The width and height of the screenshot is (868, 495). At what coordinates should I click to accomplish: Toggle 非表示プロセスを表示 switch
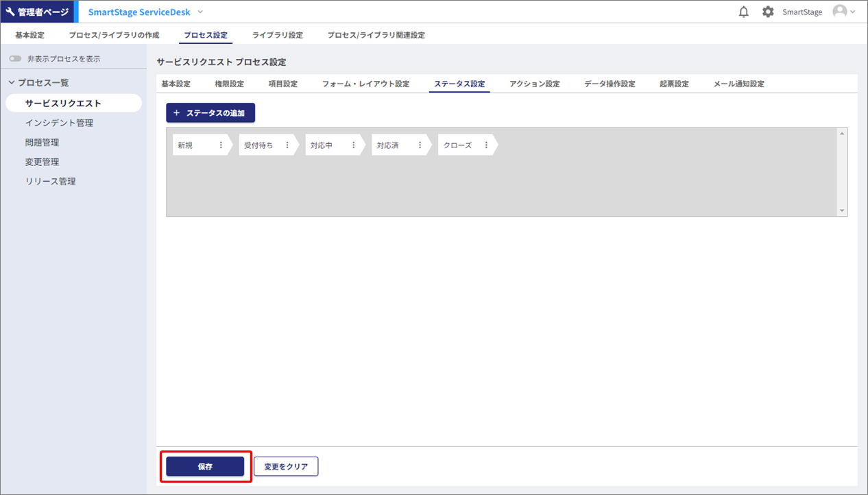click(x=15, y=59)
